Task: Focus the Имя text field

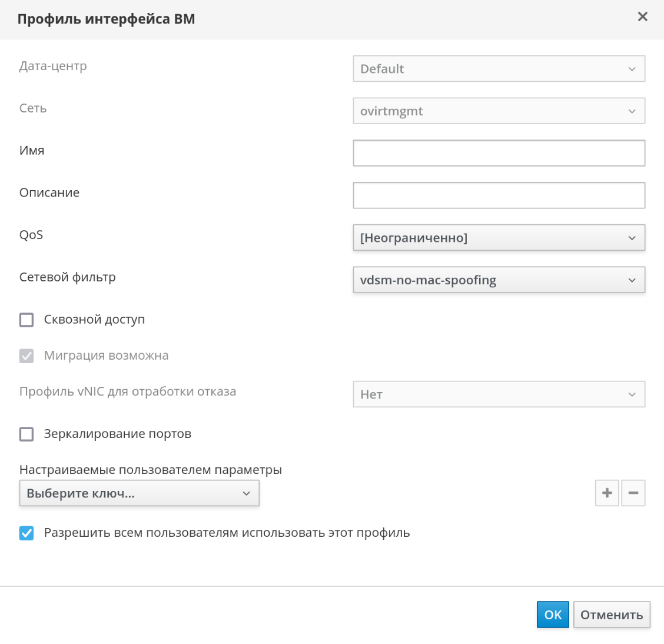Action: pyautogui.click(x=499, y=153)
